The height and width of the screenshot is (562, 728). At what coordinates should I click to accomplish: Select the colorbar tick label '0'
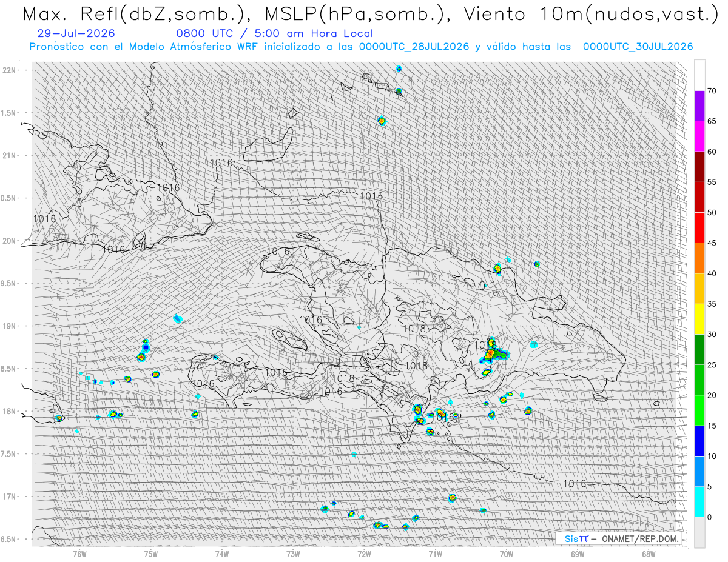pyautogui.click(x=710, y=517)
